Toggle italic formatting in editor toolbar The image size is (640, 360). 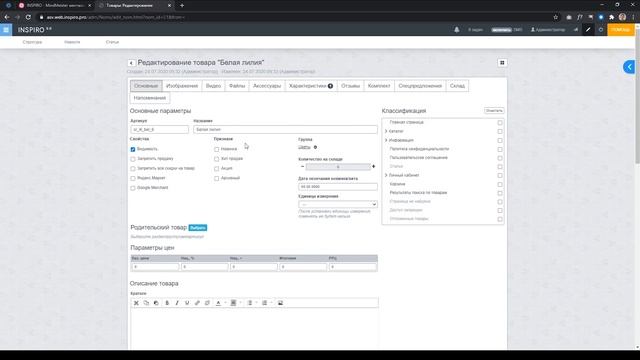point(177,303)
